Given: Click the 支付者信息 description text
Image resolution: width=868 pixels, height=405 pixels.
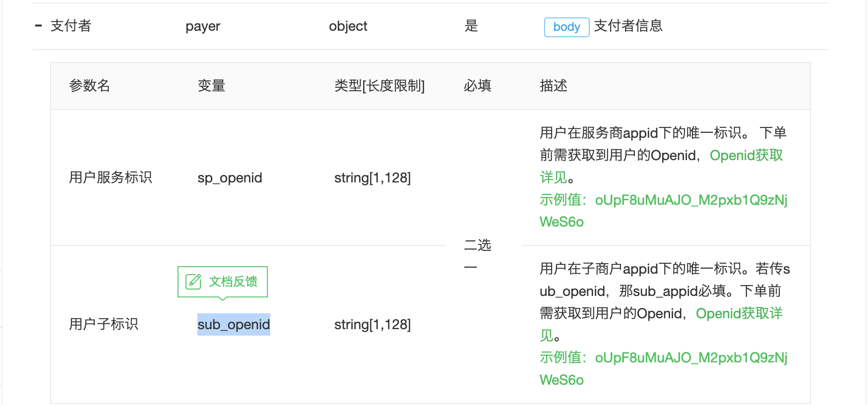Looking at the screenshot, I should pyautogui.click(x=628, y=26).
